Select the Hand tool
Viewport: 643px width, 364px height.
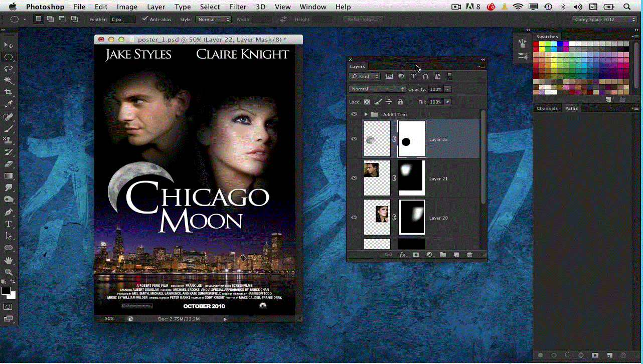tap(9, 260)
